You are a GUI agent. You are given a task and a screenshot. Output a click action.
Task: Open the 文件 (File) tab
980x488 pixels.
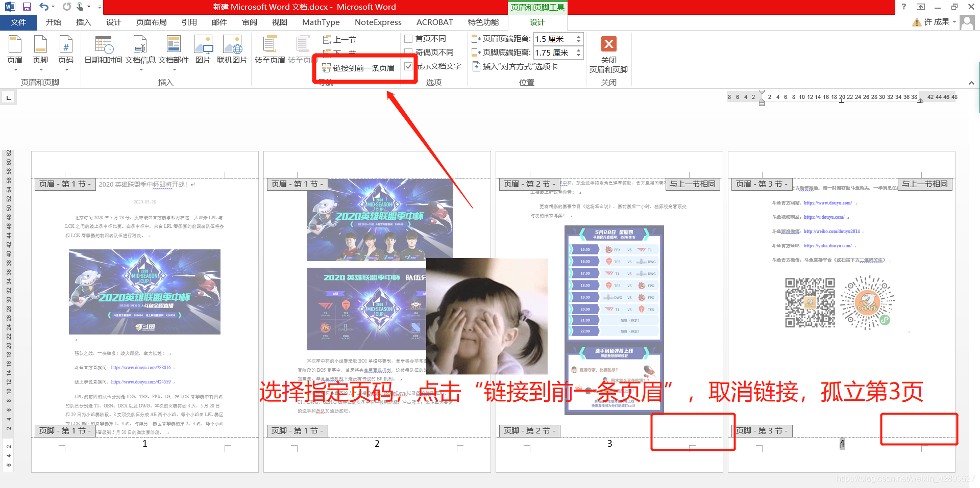(18, 22)
